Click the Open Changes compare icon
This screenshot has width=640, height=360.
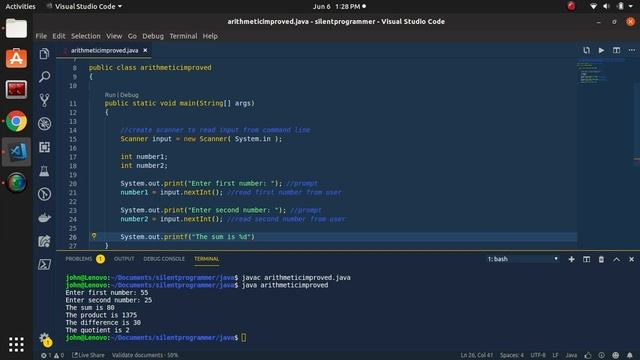(587, 50)
